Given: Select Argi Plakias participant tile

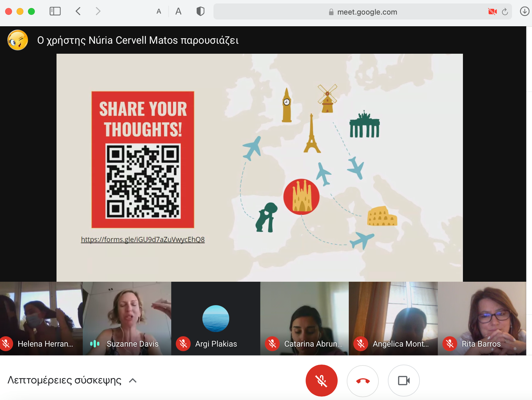Looking at the screenshot, I should 216,318.
